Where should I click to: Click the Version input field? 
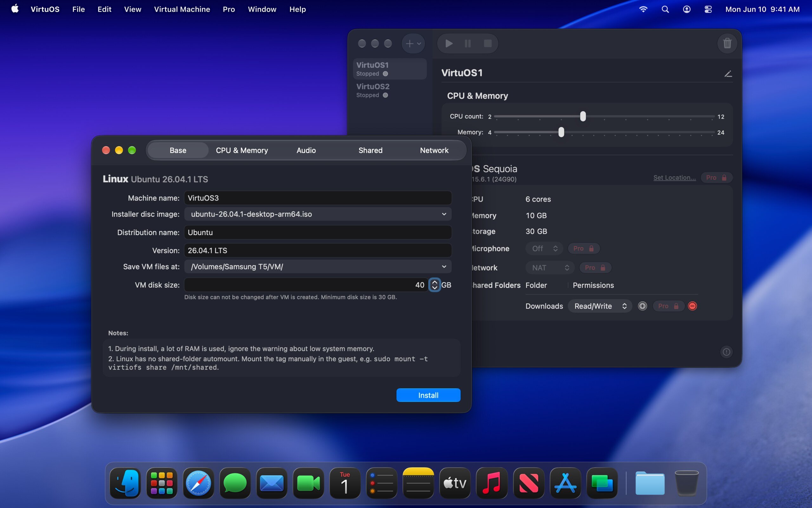[318, 250]
